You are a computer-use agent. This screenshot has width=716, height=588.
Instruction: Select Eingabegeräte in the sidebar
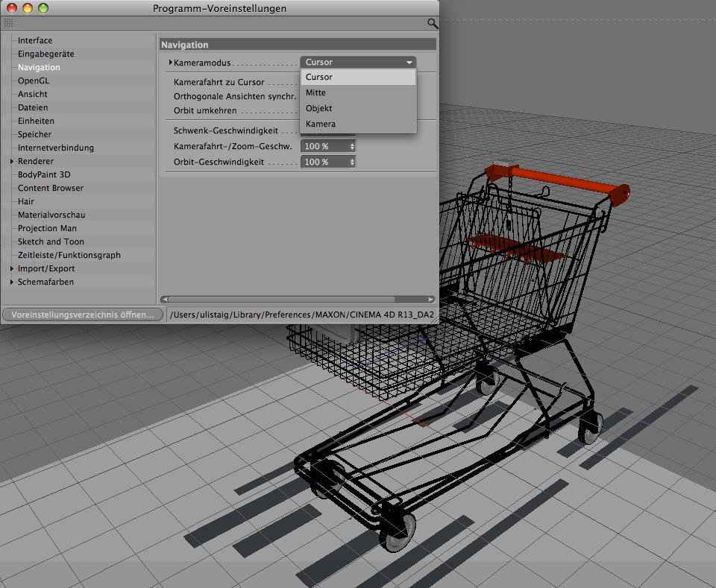pyautogui.click(x=45, y=54)
